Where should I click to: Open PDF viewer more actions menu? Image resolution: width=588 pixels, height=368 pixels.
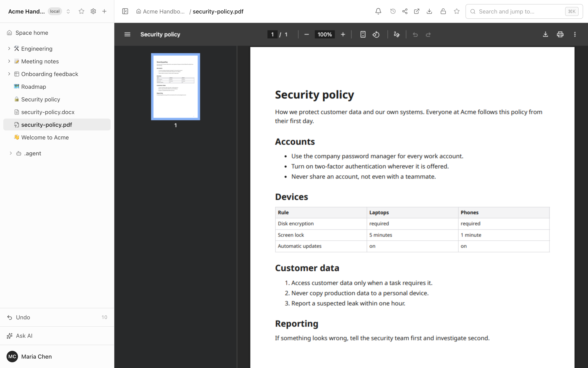575,34
